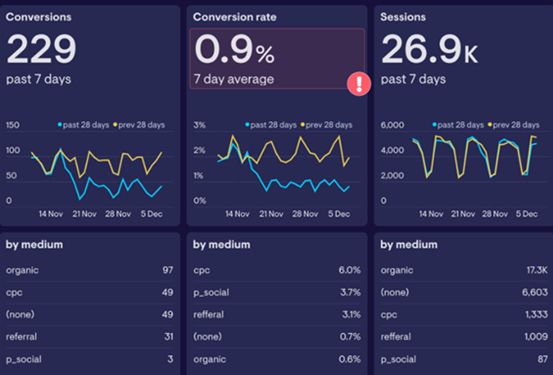
Task: Select the p_social row with 3 conversions
Action: [x=90, y=359]
